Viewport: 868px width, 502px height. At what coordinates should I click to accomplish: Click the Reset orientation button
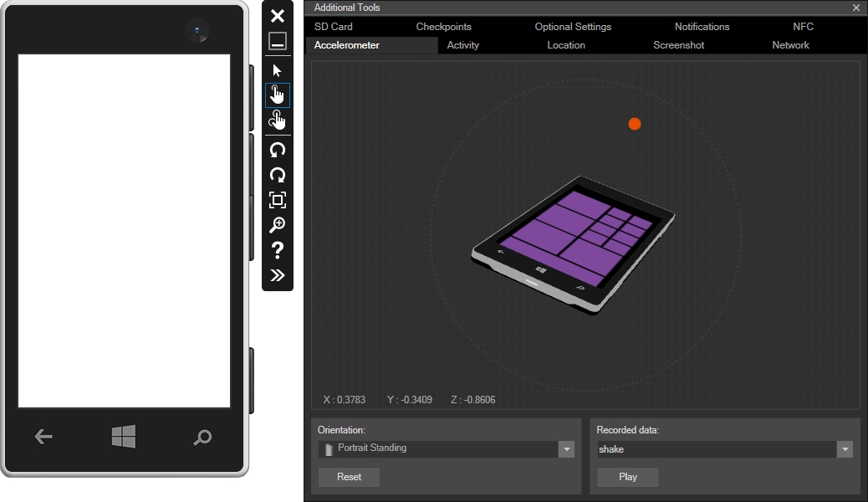coord(349,477)
